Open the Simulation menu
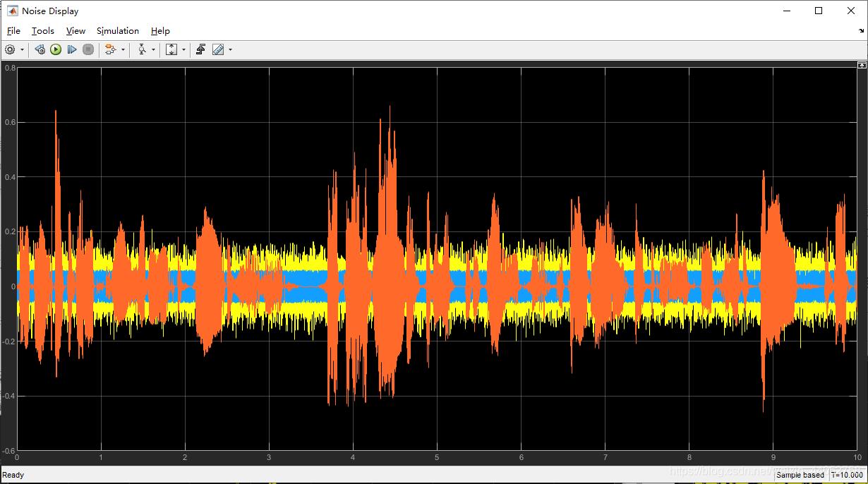The image size is (868, 484). coord(118,31)
